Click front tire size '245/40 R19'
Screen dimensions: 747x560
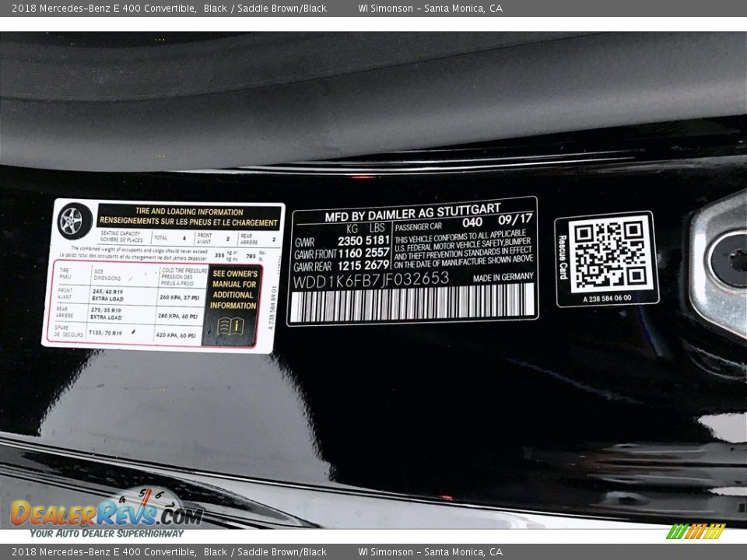tap(107, 292)
